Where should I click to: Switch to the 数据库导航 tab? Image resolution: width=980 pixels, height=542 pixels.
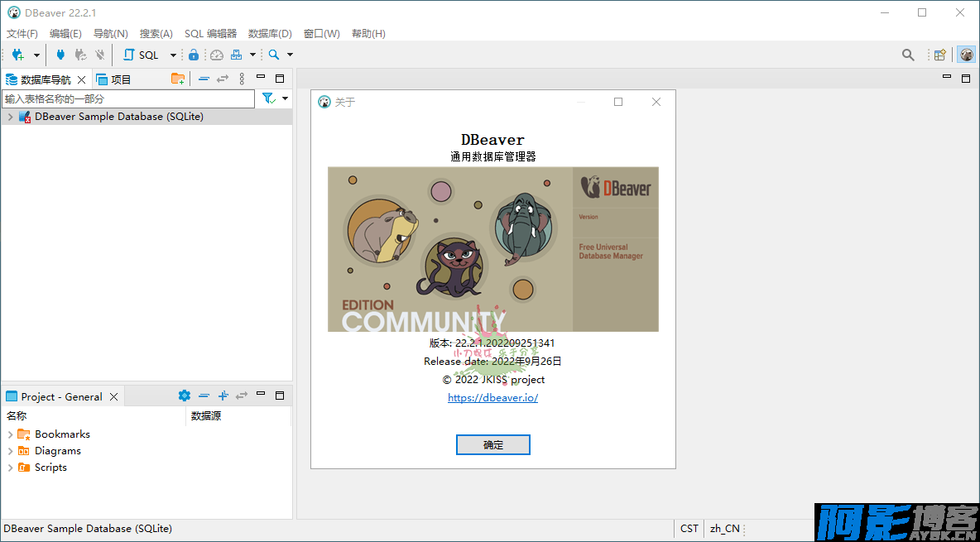click(46, 80)
